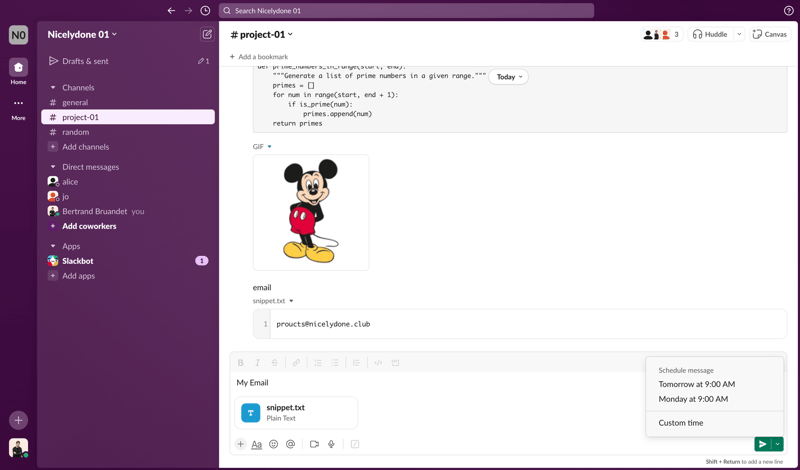Apply inline code formatting

coord(378,363)
